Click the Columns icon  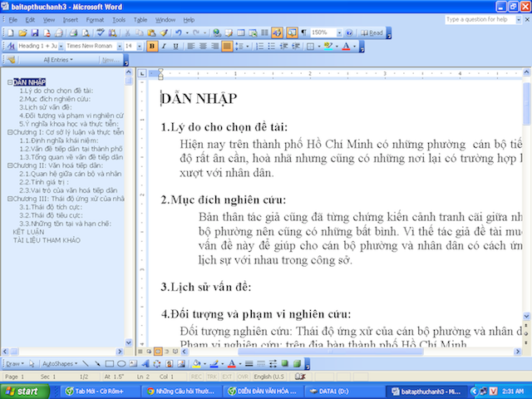264,33
